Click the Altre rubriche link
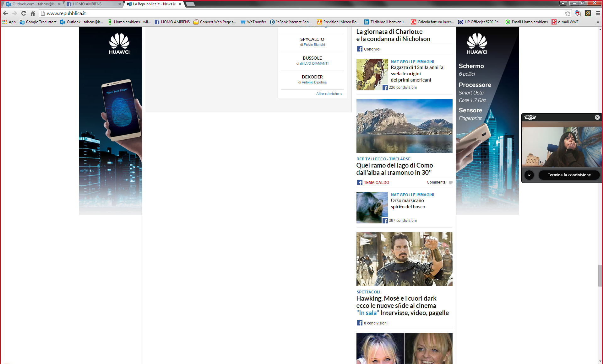 (329, 94)
